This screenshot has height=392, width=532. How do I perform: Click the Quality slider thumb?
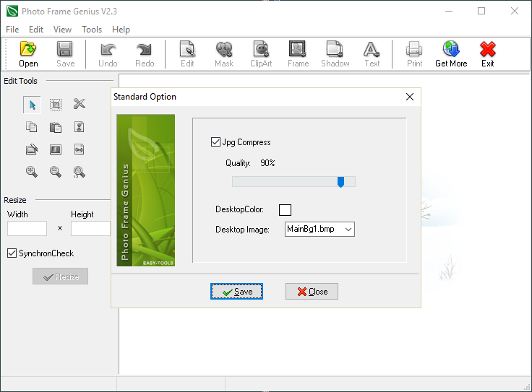340,182
